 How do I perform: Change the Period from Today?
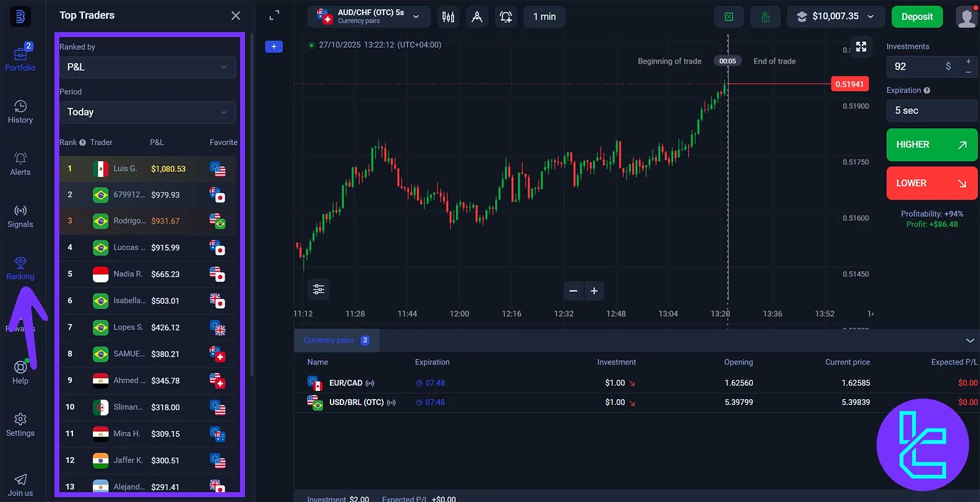coord(147,112)
